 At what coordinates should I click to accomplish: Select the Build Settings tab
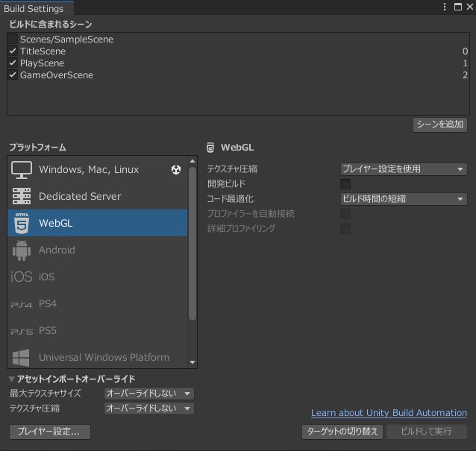(34, 8)
